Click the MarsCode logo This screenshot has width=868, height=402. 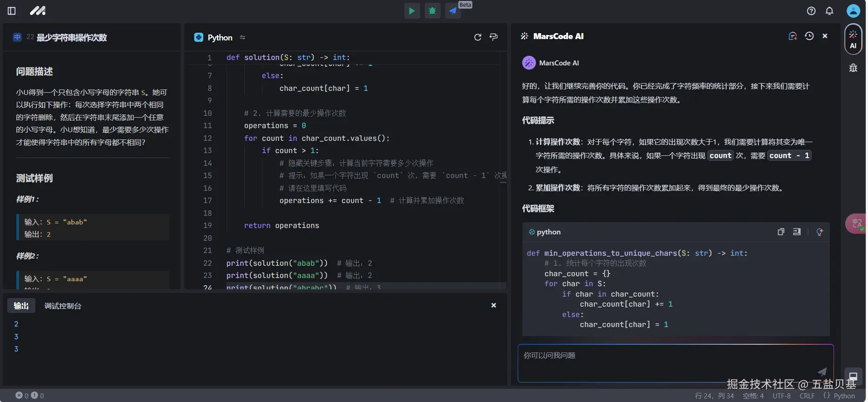tap(38, 10)
